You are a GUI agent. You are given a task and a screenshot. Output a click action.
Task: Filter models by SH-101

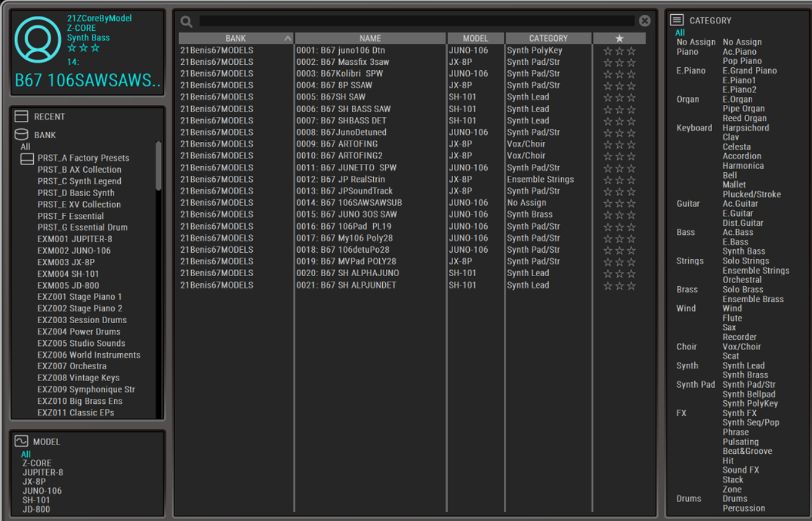[x=36, y=500]
